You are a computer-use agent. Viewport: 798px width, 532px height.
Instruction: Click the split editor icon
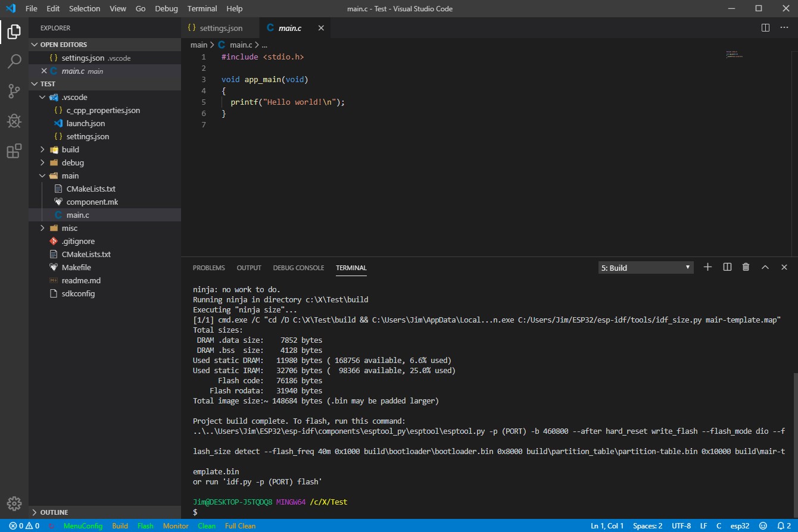click(x=766, y=28)
